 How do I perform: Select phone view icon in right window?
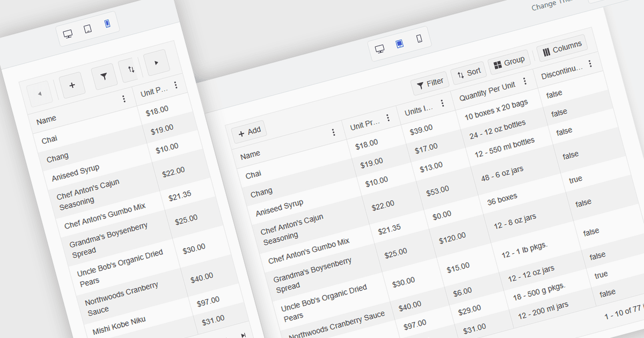[419, 39]
